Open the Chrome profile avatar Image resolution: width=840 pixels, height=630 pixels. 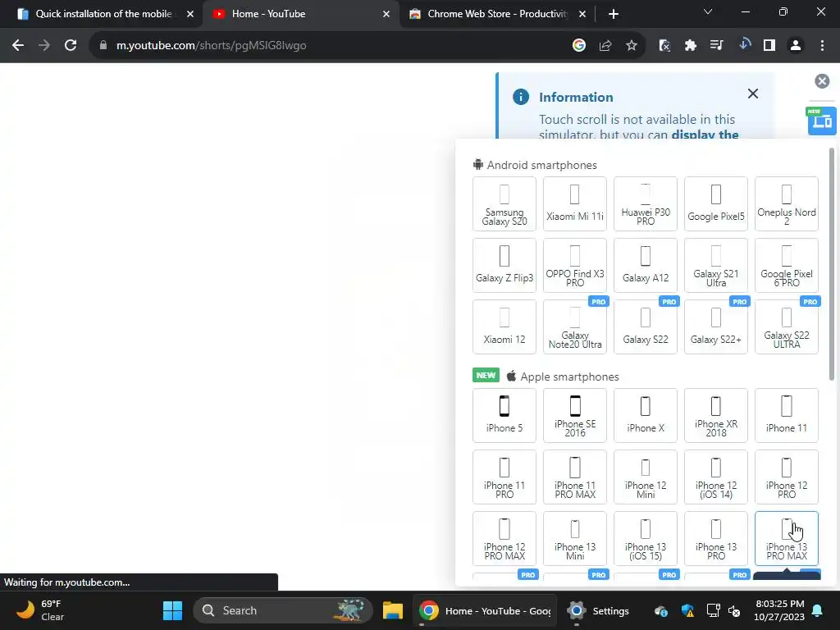[796, 46]
